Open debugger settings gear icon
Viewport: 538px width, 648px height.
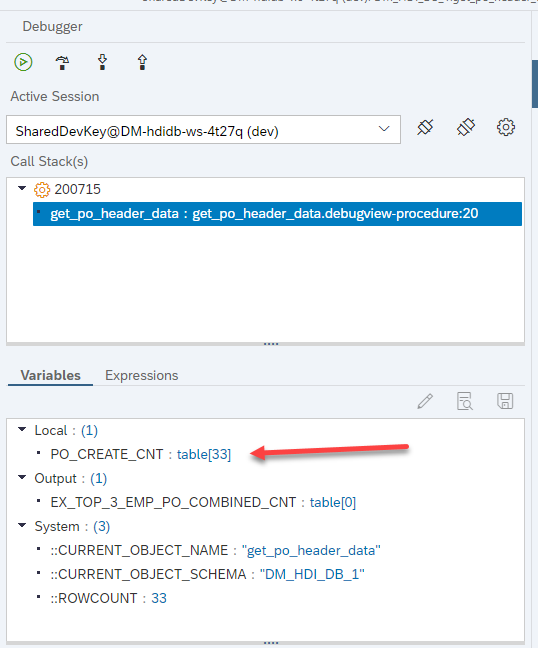pos(506,127)
